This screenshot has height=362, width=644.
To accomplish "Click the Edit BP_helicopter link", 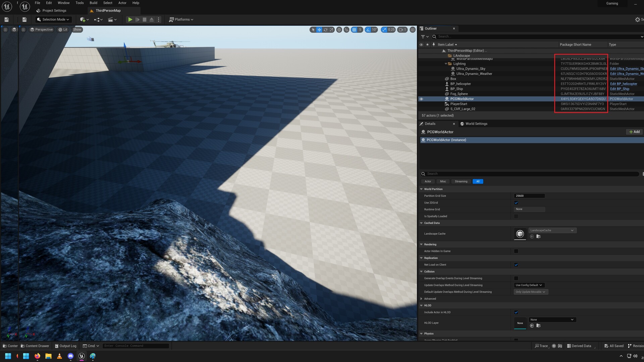I will (x=623, y=84).
